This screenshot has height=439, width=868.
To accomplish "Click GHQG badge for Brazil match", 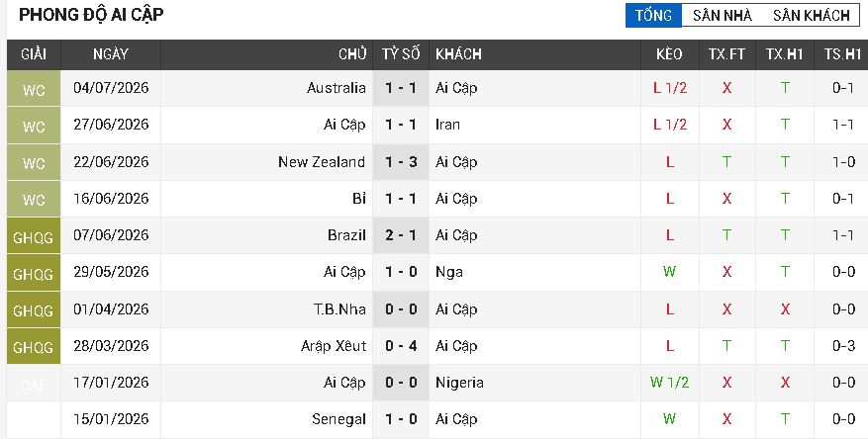I will pos(34,236).
